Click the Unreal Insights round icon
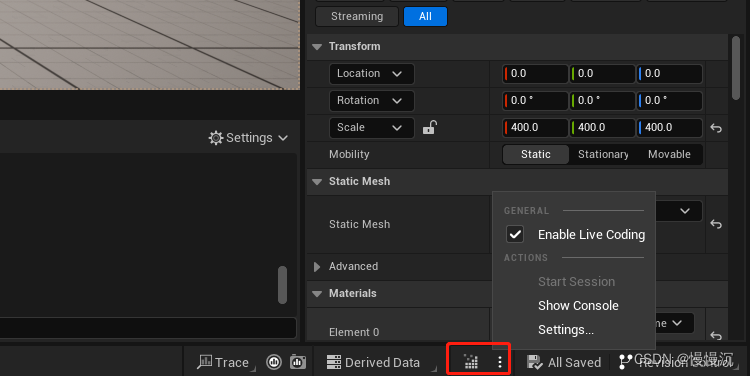750x376 pixels. coord(274,362)
